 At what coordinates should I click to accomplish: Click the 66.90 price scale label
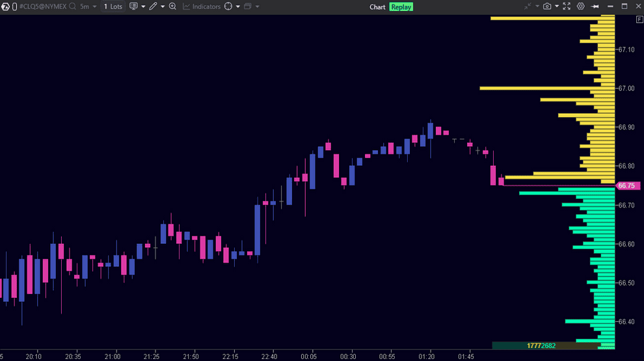point(626,127)
